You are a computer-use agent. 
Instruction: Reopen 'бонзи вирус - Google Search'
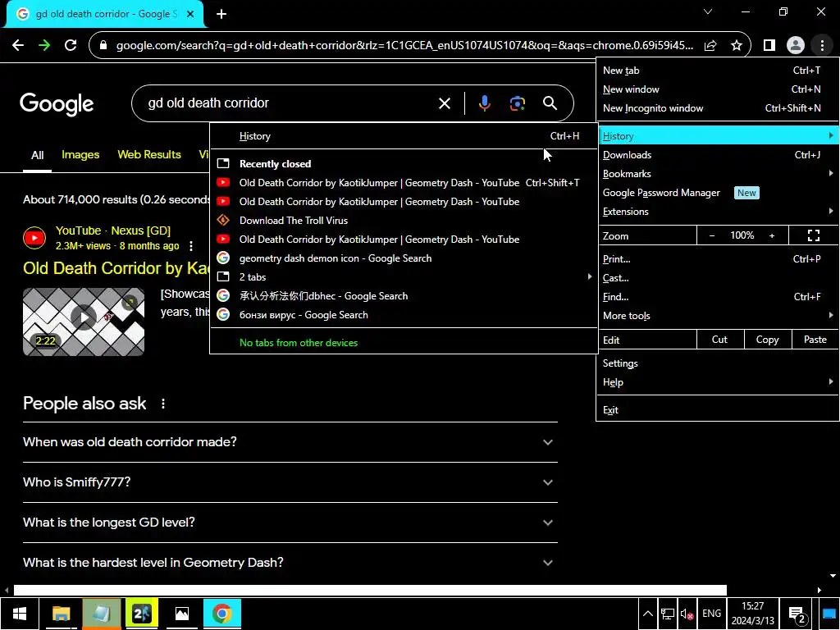pos(404,315)
